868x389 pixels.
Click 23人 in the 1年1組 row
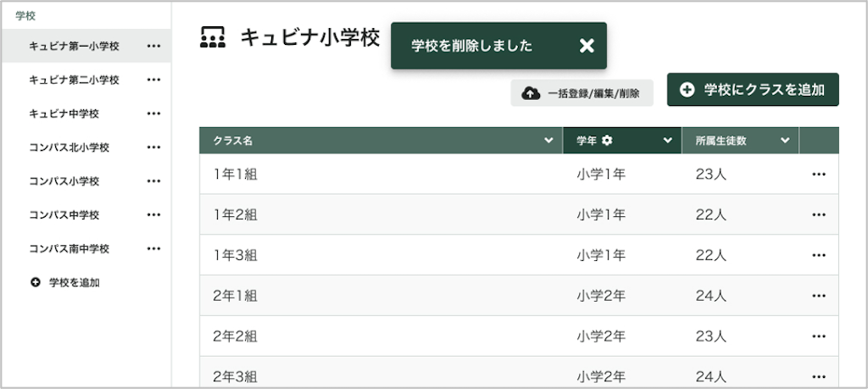pyautogui.click(x=711, y=175)
